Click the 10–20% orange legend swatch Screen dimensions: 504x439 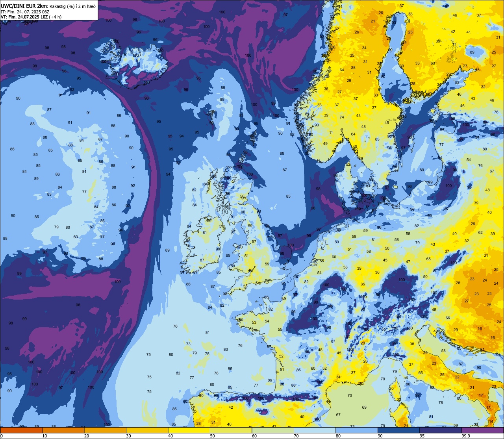pos(63,430)
